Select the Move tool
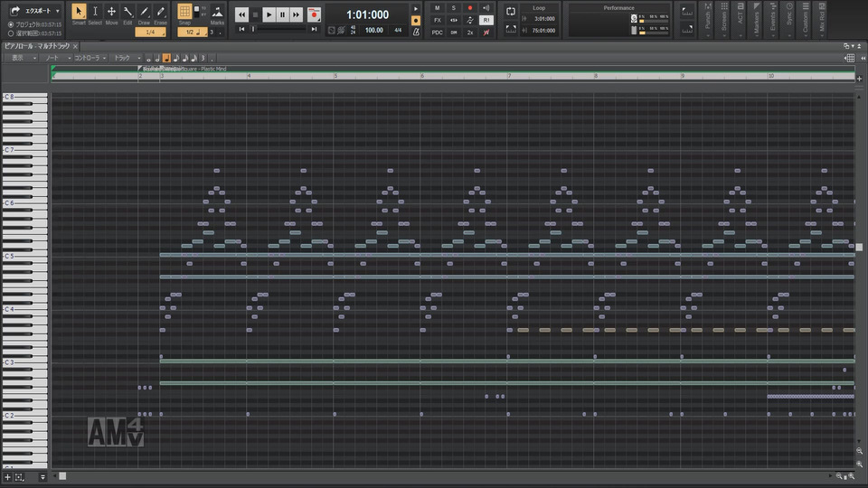 [111, 12]
